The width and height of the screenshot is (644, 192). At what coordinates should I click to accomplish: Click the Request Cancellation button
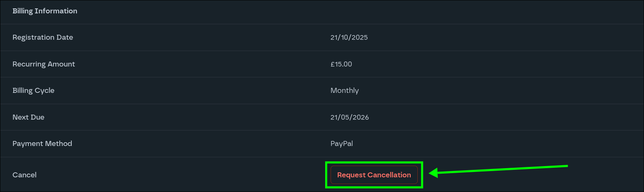click(374, 175)
